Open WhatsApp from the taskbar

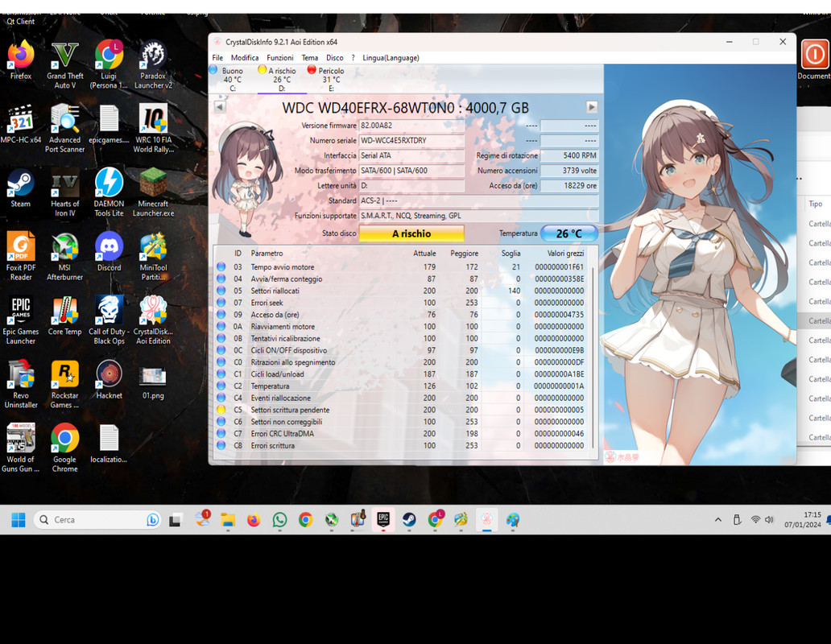click(x=280, y=520)
